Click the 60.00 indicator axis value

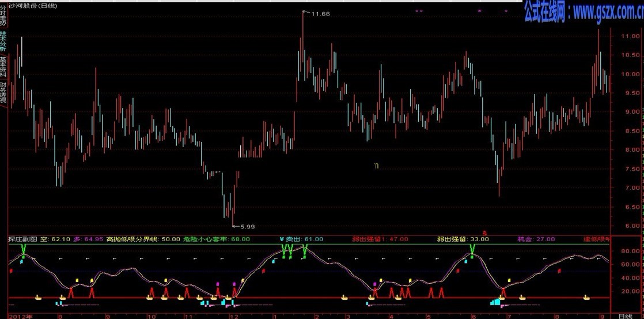[629, 264]
